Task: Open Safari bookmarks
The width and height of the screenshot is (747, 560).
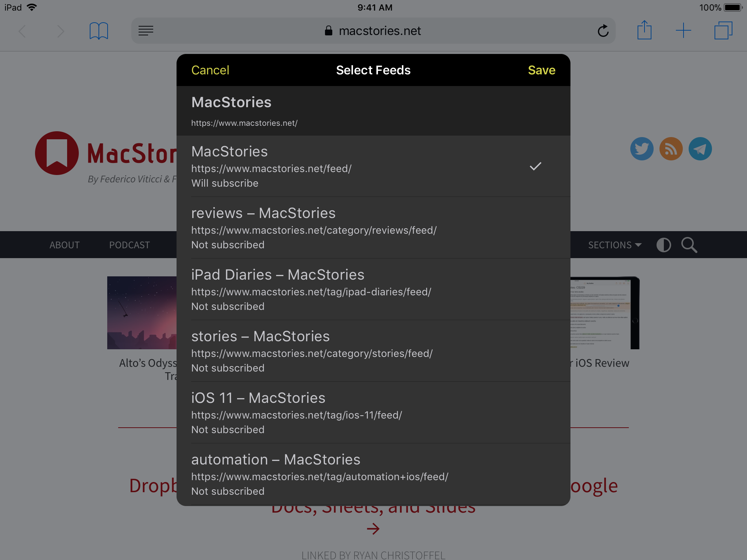Action: (x=98, y=31)
